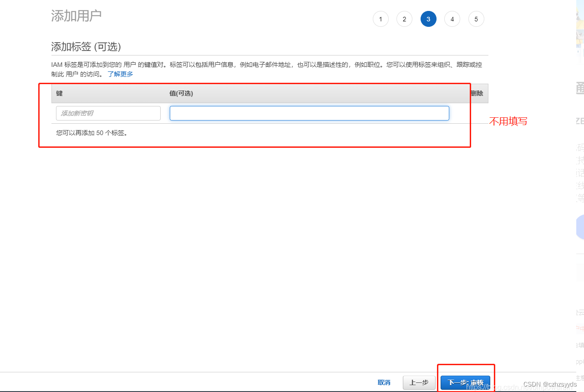The image size is (584, 392).
Task: Open the 了解更多 help link
Action: click(x=120, y=74)
